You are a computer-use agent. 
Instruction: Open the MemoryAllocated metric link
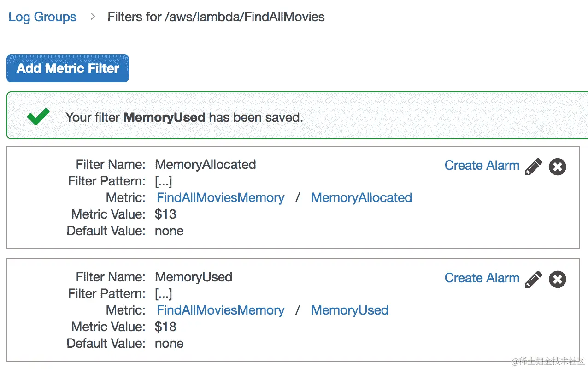(361, 198)
